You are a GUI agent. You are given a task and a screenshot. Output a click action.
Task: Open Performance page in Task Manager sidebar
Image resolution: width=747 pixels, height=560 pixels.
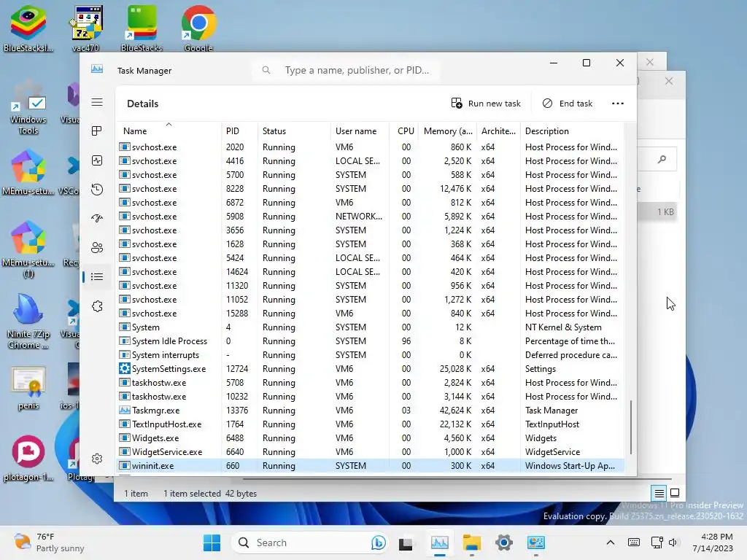pyautogui.click(x=97, y=160)
